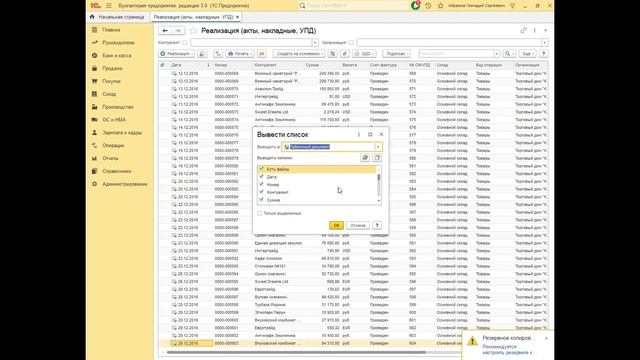Toggle the Номер column checkbox

point(262,184)
